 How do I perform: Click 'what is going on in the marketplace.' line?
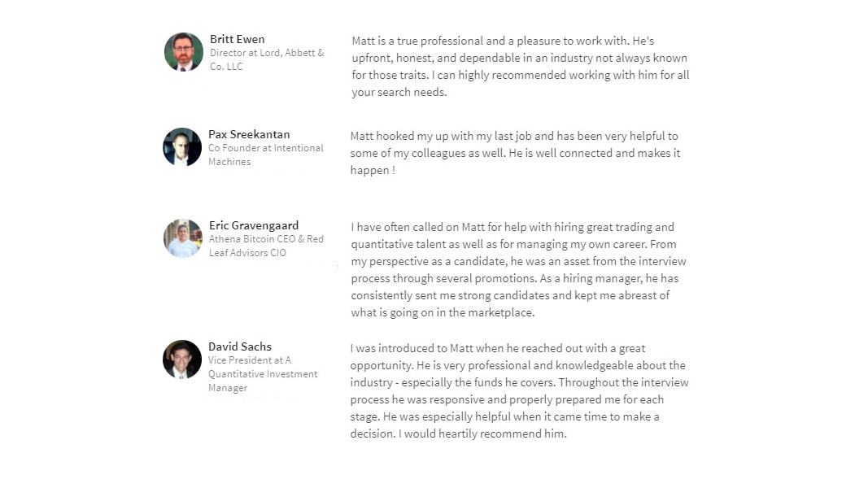tap(443, 312)
